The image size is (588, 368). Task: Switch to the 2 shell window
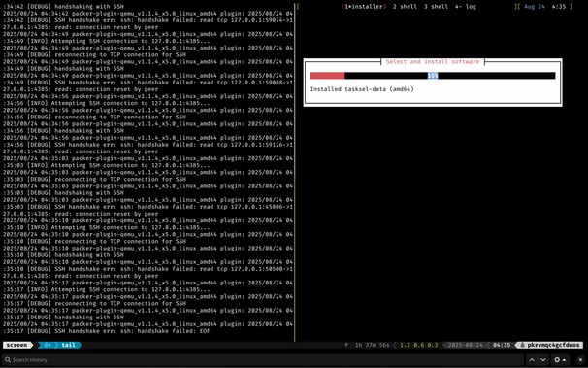pos(405,7)
